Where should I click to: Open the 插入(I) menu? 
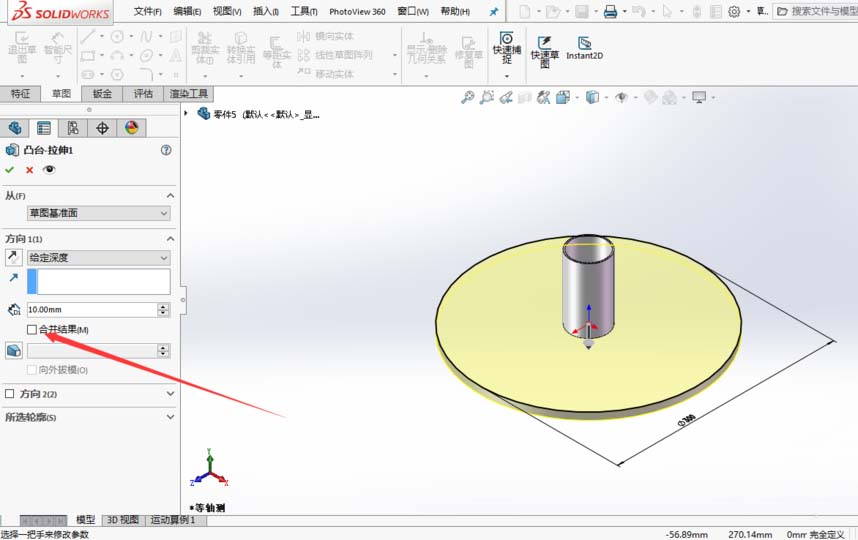265,11
